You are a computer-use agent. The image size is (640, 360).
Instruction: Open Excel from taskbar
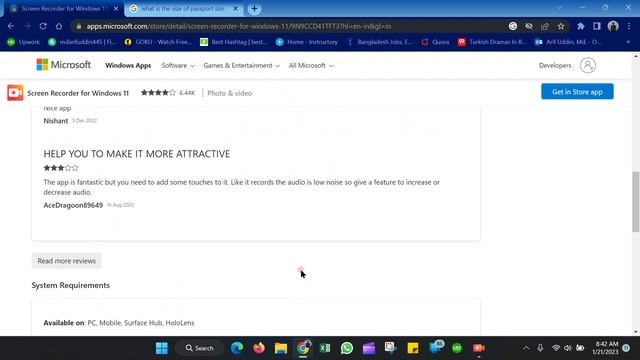[325, 348]
